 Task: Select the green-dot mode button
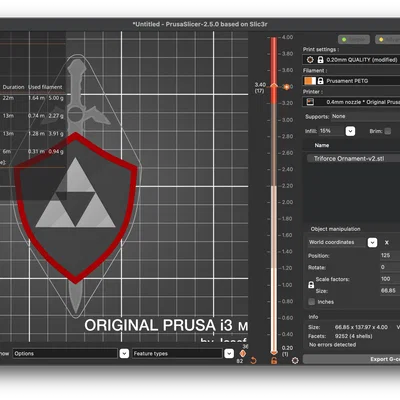click(354, 39)
